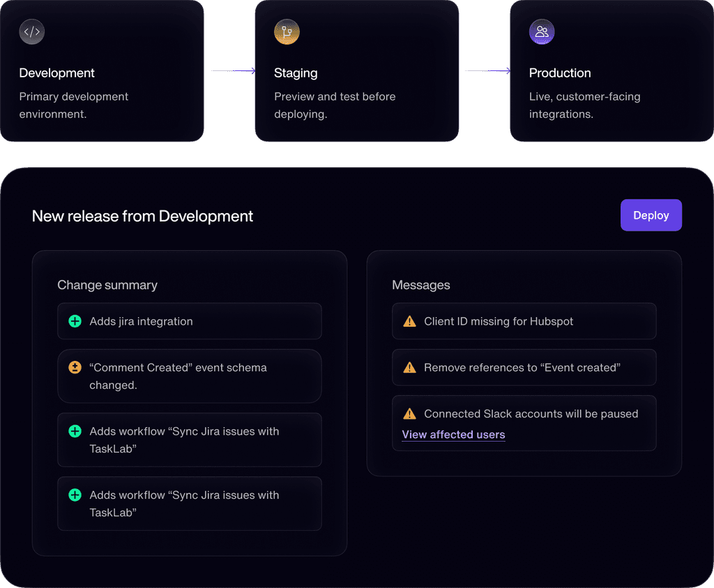Click orange modified icon beside "Comment Created"
714x588 pixels.
(x=75, y=367)
